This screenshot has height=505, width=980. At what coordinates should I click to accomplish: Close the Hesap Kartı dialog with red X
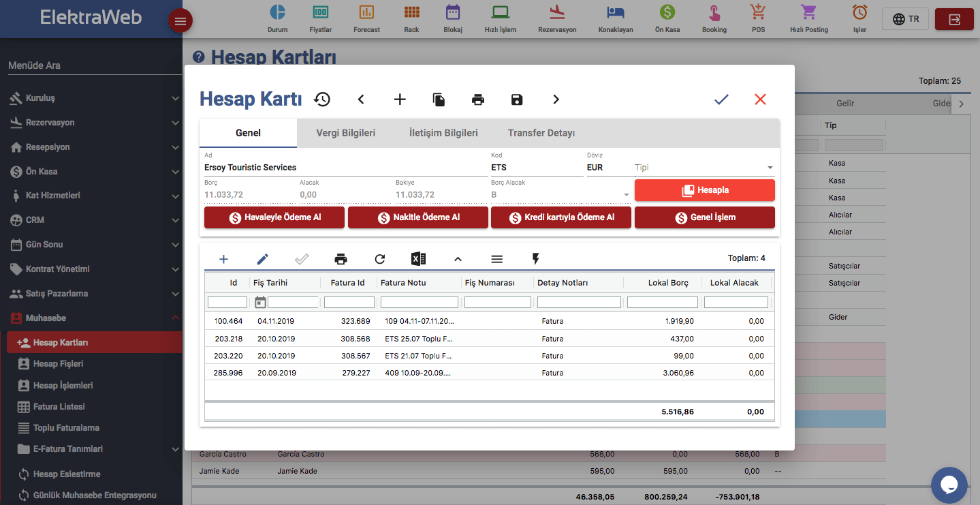click(760, 100)
